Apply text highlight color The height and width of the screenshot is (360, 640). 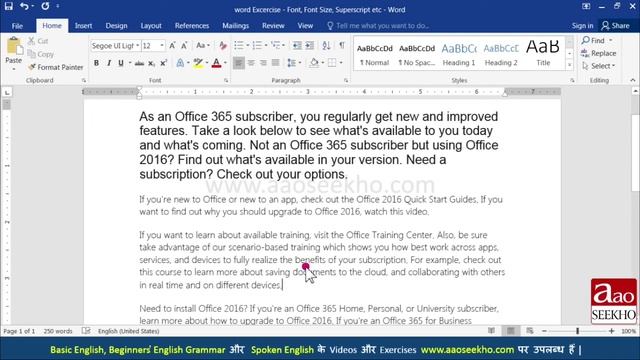pos(198,63)
